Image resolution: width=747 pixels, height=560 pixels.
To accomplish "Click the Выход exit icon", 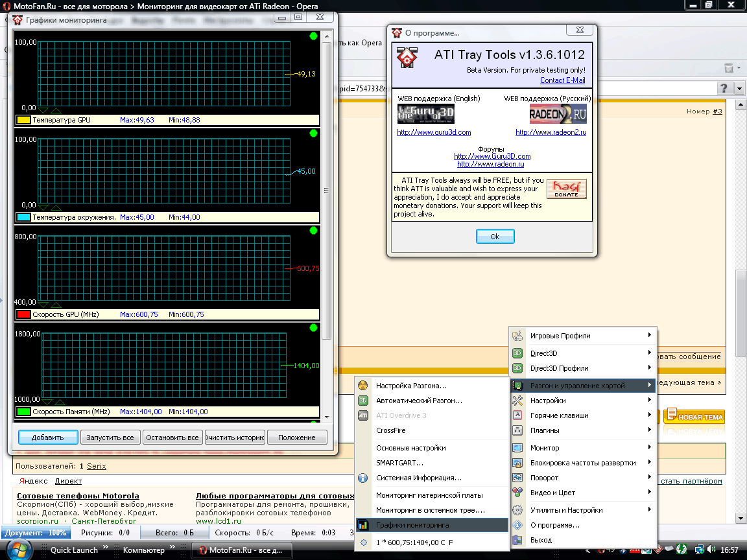I will tap(517, 540).
